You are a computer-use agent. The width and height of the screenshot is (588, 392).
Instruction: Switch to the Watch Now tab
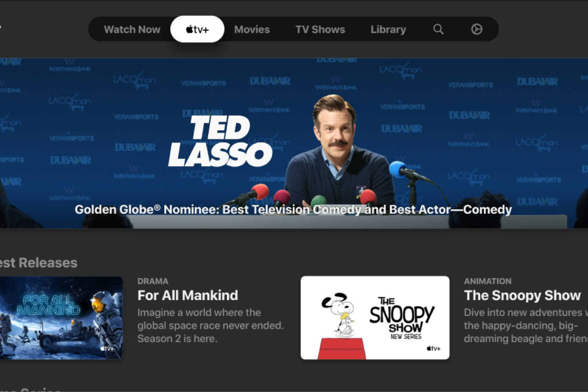[132, 29]
